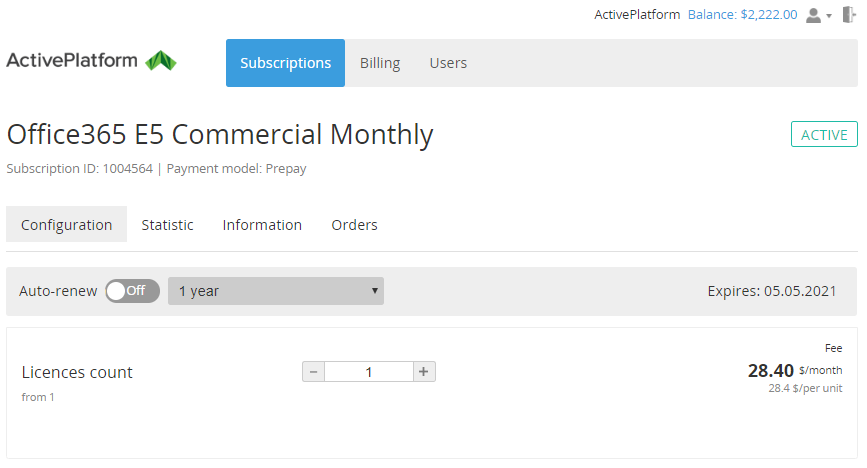Open the user profile icon menu
Screen dimensions: 867x468
pos(813,15)
